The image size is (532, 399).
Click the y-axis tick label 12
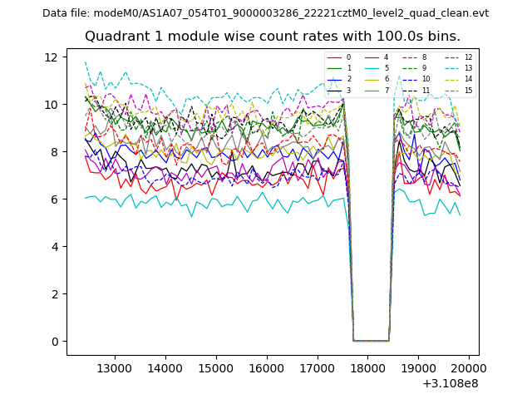50,57
